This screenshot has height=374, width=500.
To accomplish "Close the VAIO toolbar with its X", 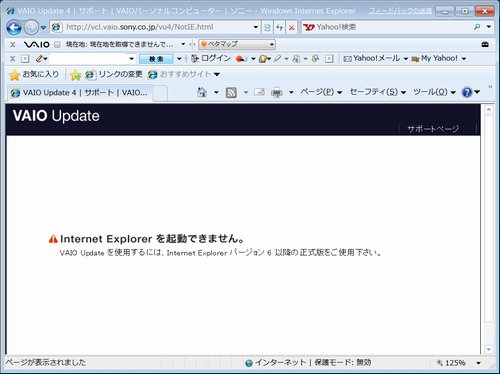I will pos(13,44).
